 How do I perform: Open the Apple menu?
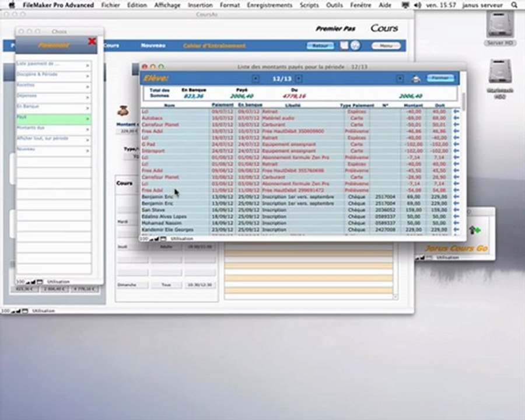click(12, 5)
